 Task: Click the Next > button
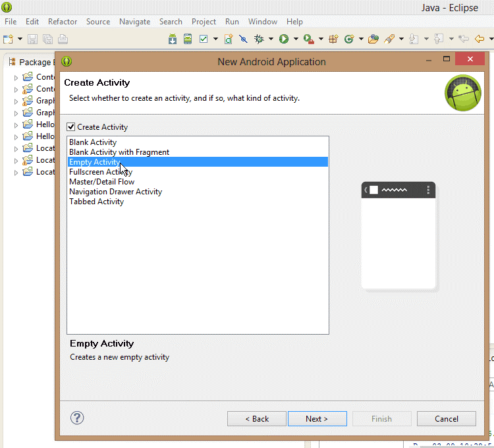click(316, 419)
